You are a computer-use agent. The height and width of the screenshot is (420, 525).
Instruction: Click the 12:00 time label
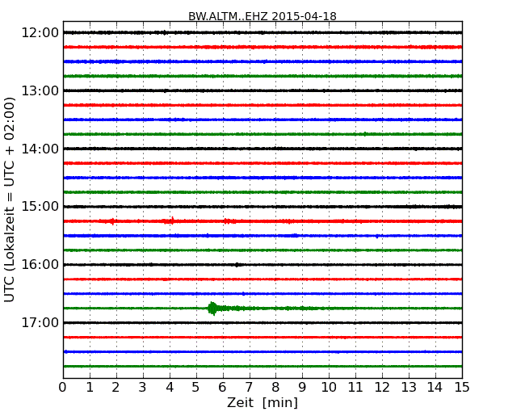40,33
